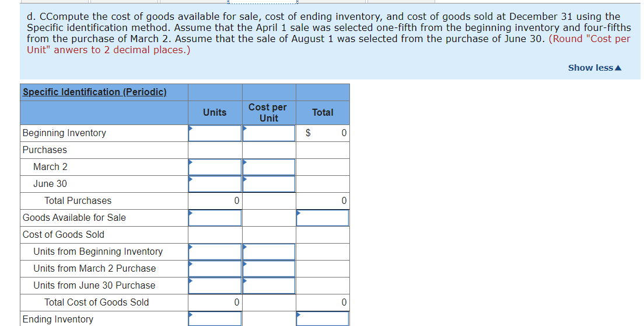Select Units from June 30 Purchase cost field

[x=269, y=285]
